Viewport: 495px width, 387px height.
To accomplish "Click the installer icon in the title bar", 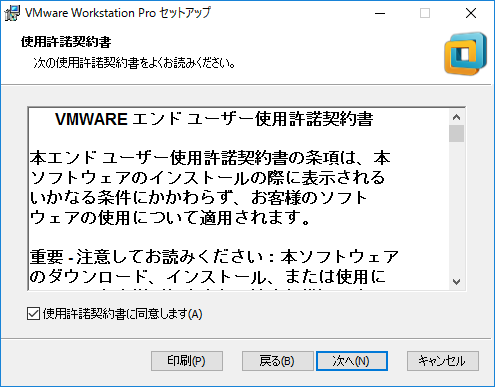I will (12, 13).
